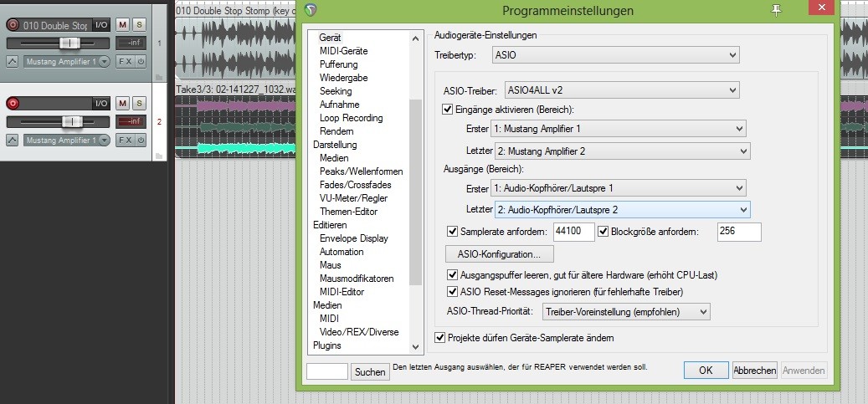Open ASIO-Thread-Priorität dropdown

click(x=626, y=312)
